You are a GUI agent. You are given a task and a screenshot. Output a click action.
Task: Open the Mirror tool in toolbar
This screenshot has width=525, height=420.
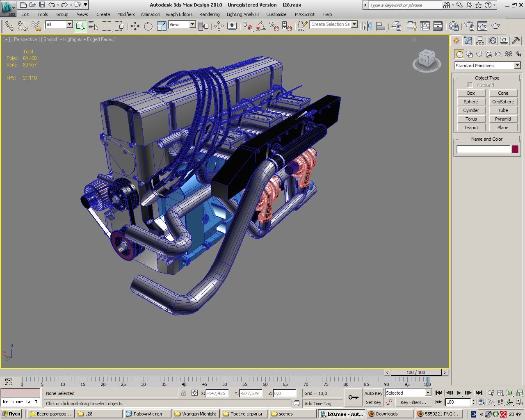point(367,26)
